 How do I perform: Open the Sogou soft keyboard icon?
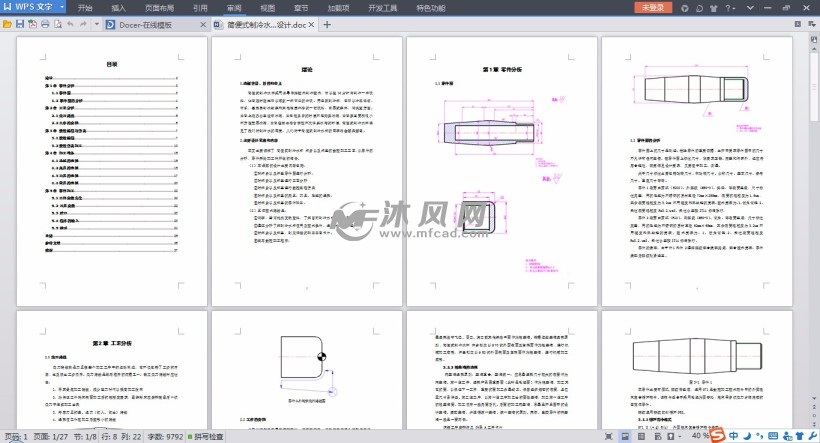pyautogui.click(x=773, y=435)
